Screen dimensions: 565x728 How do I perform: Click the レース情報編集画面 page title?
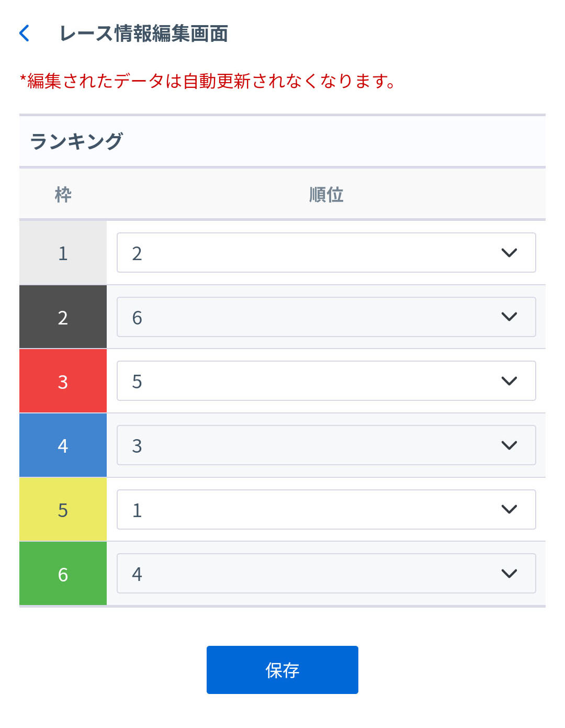(x=144, y=33)
